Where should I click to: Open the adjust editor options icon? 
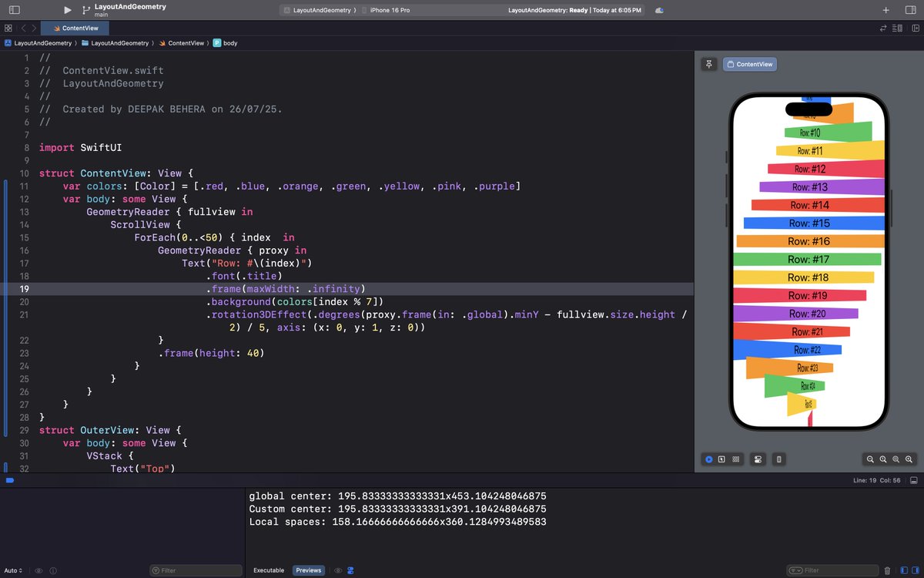(x=897, y=28)
